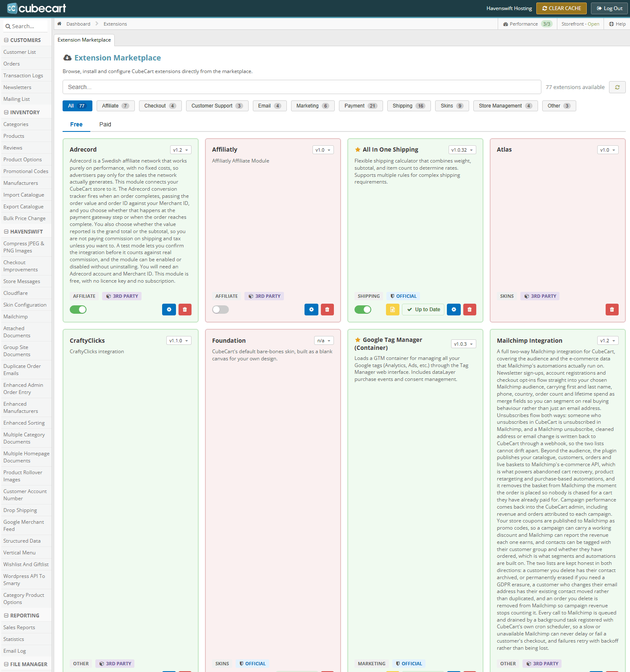Open settings for the Affiliatly extension
The height and width of the screenshot is (672, 630).
point(311,310)
